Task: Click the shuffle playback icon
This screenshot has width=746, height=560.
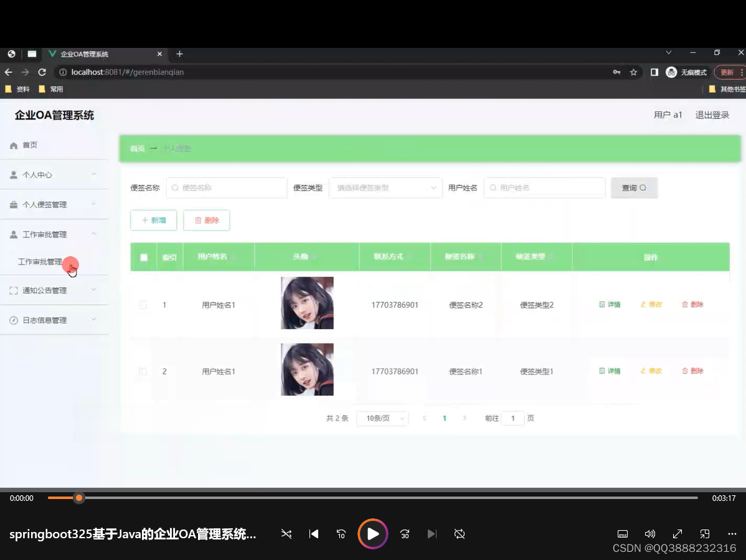Action: (x=286, y=534)
